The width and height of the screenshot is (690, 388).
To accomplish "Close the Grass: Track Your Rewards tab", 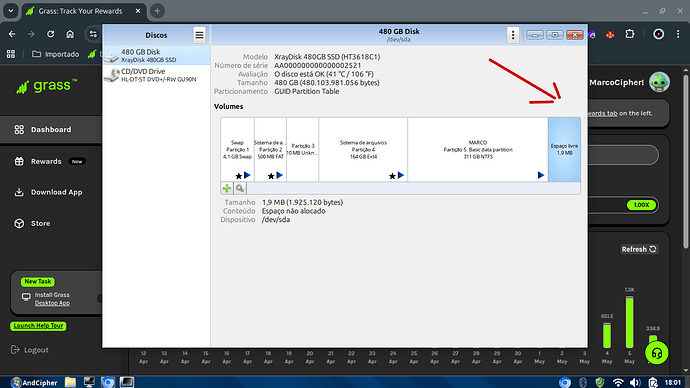I will [x=138, y=11].
